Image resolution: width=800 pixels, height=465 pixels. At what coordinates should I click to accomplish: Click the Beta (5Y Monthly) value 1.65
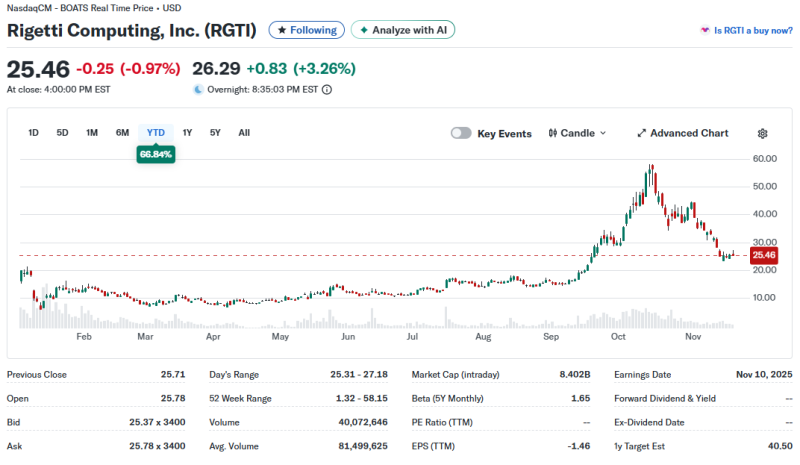point(581,398)
